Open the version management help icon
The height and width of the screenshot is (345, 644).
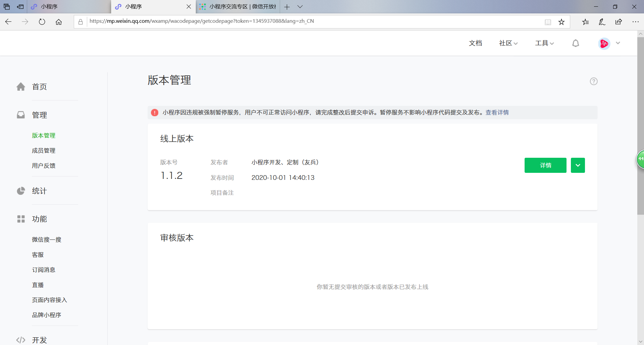(594, 81)
